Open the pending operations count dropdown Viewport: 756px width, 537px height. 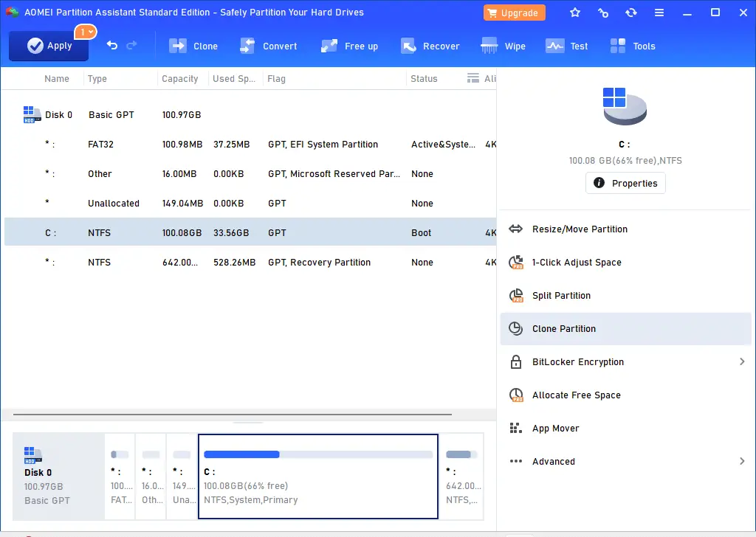[x=86, y=32]
